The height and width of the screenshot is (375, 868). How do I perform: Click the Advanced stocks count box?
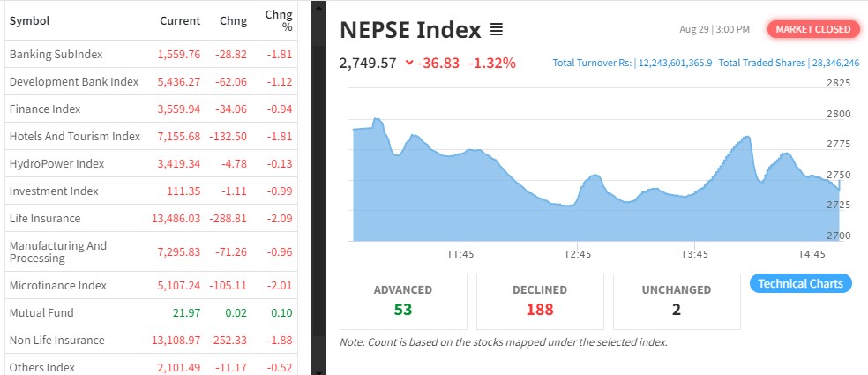click(x=403, y=301)
